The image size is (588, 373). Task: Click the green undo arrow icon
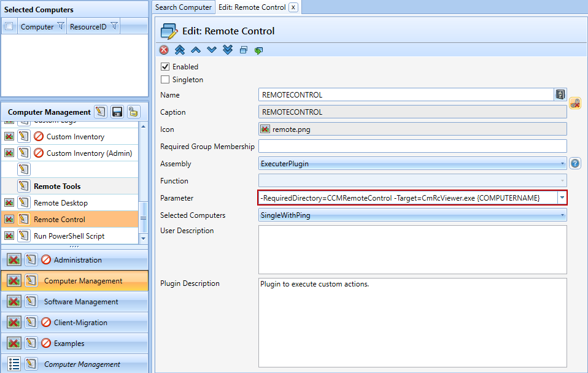point(259,50)
